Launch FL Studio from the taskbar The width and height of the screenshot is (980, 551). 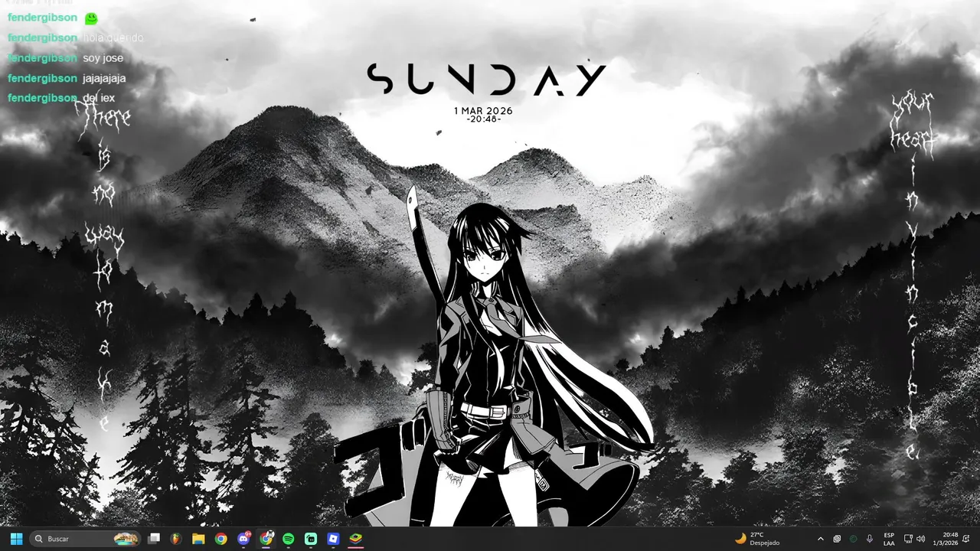(x=176, y=539)
